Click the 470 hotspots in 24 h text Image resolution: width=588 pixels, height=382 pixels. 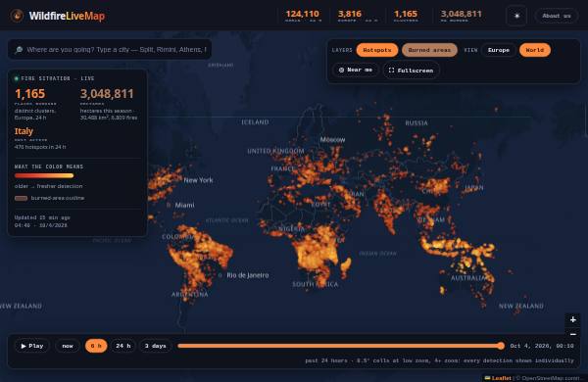(x=40, y=147)
